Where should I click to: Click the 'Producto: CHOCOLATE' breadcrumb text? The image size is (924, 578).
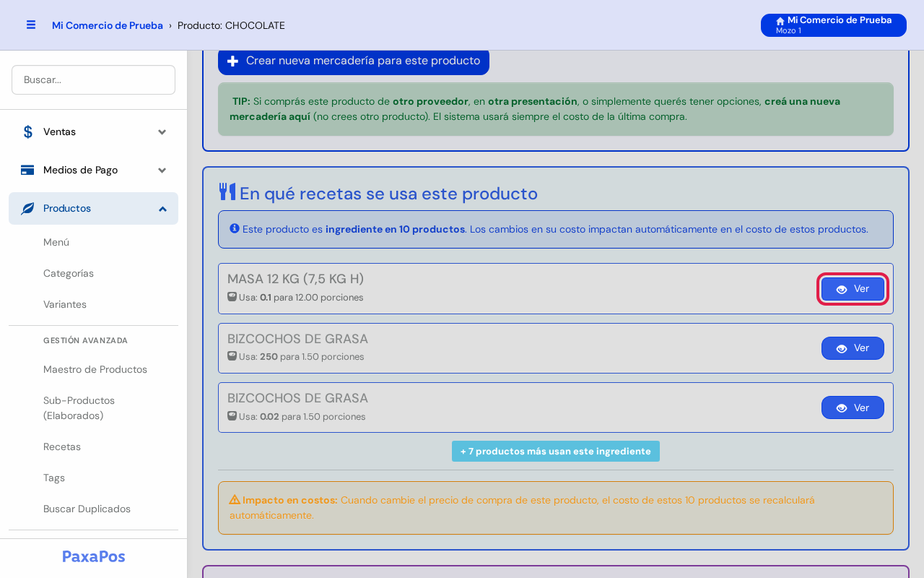click(231, 25)
